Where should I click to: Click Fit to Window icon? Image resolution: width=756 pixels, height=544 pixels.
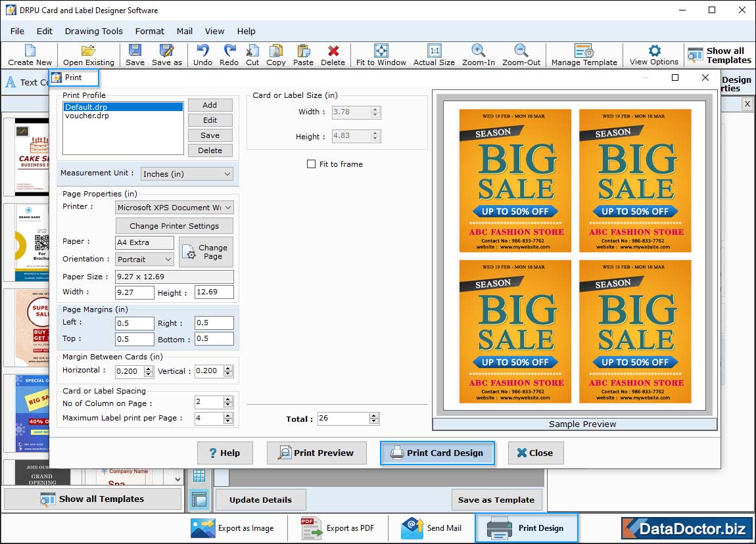coord(381,55)
